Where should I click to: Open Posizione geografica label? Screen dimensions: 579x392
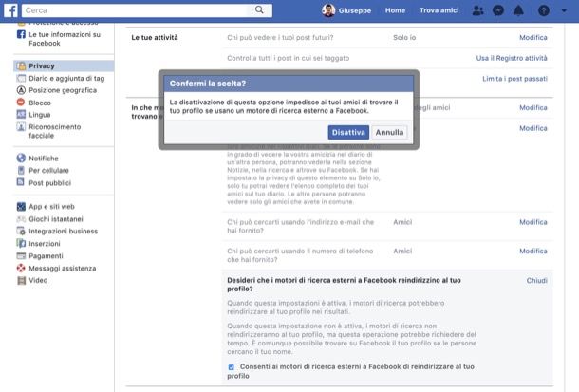pyautogui.click(x=63, y=90)
